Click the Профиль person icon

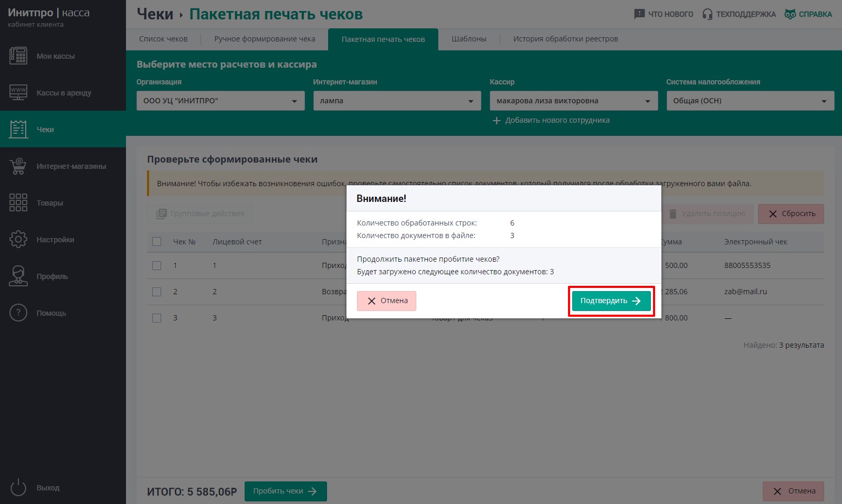(x=18, y=276)
